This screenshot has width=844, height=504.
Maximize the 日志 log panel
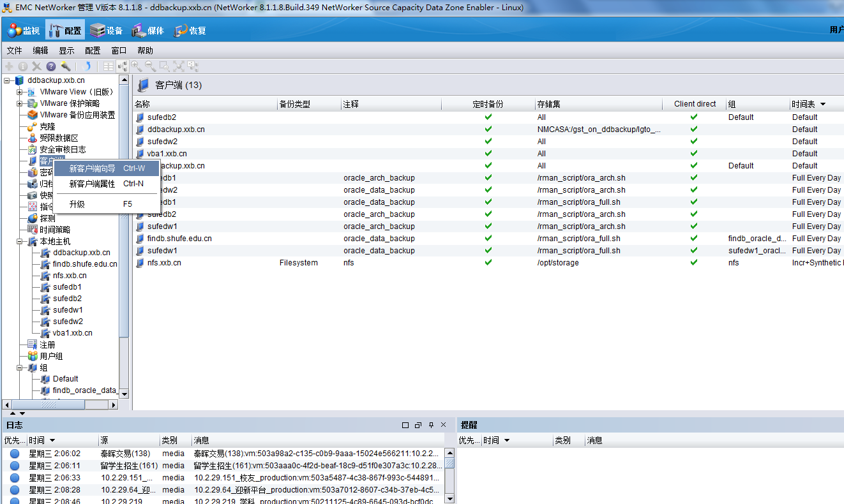(405, 425)
